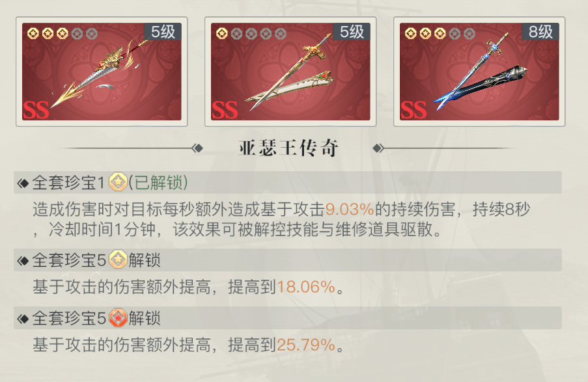Click the 5级 badge on spear card
The image size is (588, 382).
[163, 31]
